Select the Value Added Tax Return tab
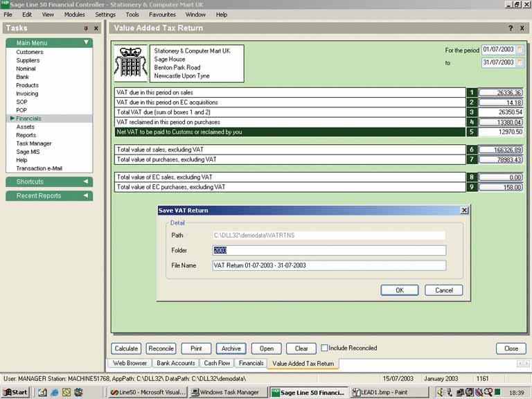This screenshot has height=399, width=532. click(303, 364)
